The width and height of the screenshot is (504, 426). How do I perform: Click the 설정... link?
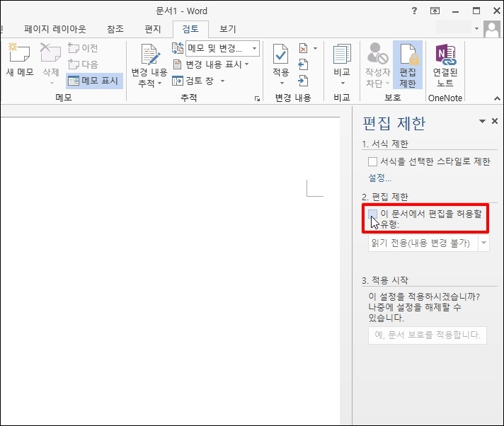(x=379, y=178)
